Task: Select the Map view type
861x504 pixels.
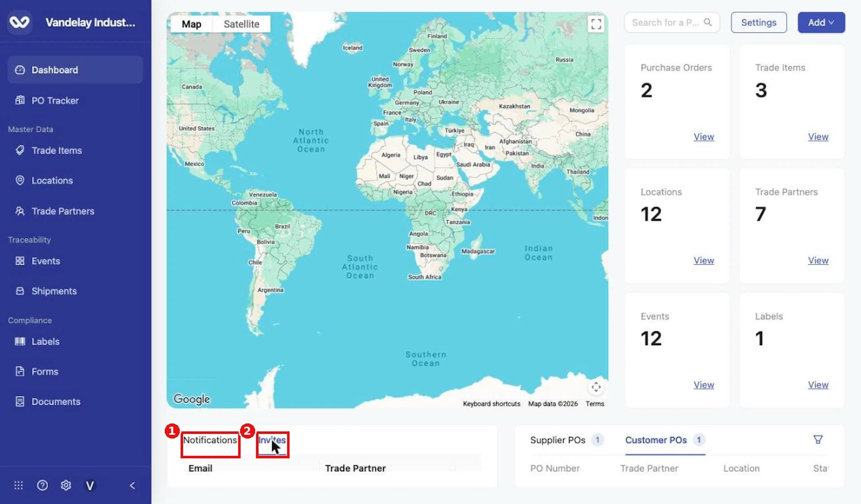Action: coord(191,24)
